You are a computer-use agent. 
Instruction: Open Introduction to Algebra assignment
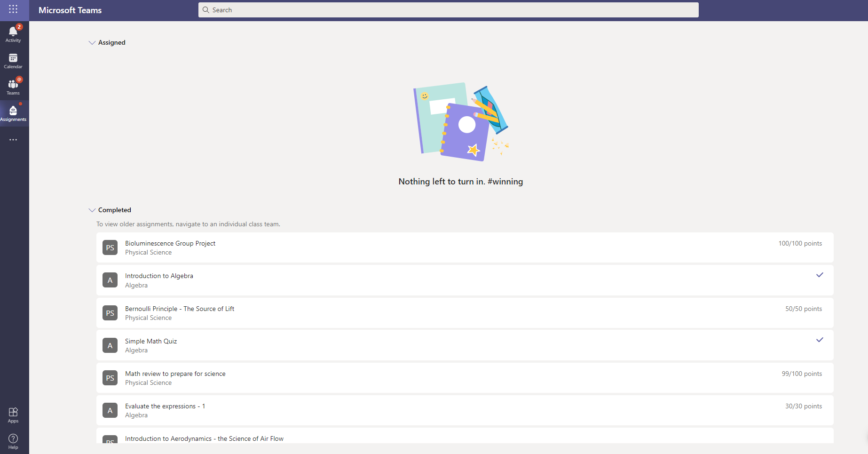(x=465, y=280)
